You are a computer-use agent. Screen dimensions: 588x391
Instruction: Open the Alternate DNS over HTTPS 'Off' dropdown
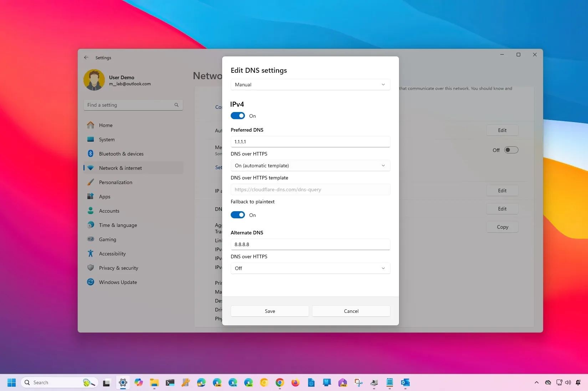tap(310, 268)
